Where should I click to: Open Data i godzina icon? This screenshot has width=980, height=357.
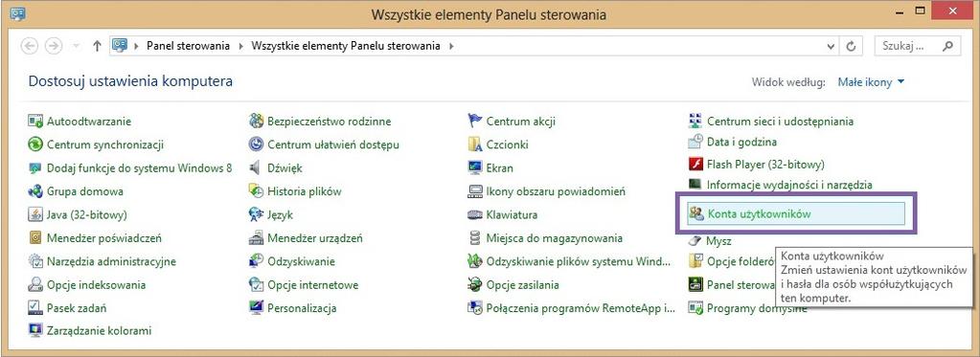click(695, 142)
